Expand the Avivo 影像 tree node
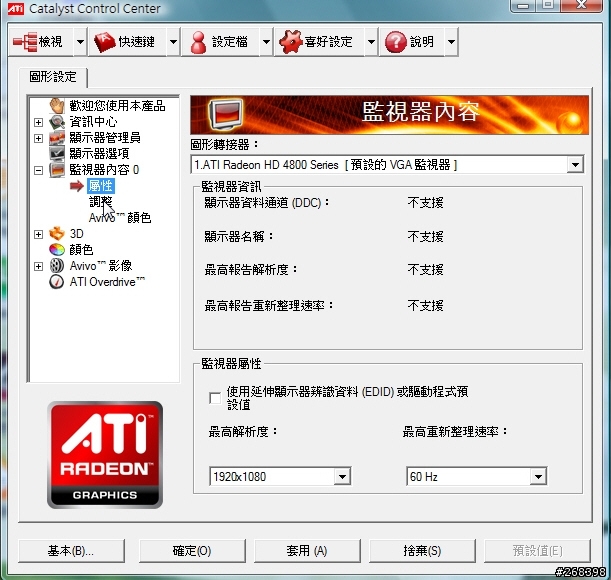 [x=38, y=266]
